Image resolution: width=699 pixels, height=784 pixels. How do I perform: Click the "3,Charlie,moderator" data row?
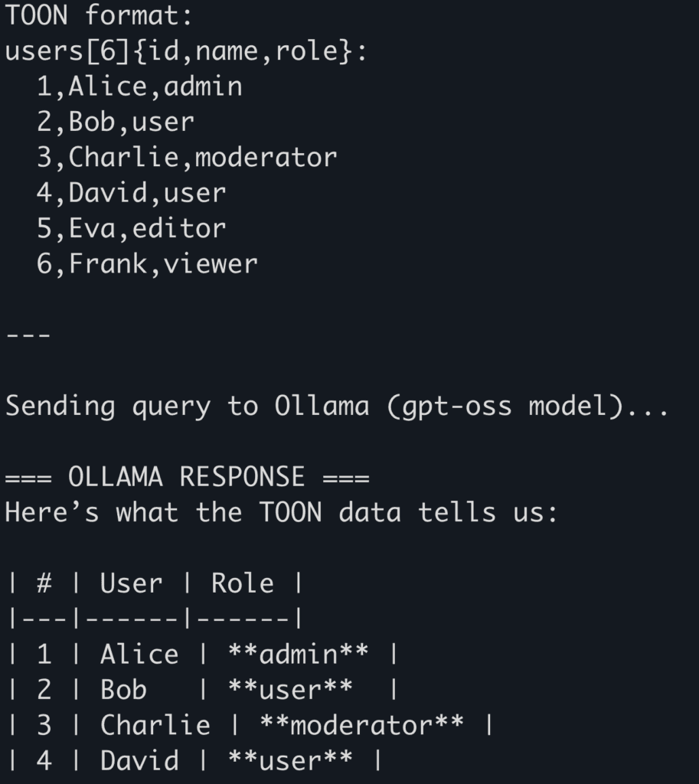pos(187,157)
